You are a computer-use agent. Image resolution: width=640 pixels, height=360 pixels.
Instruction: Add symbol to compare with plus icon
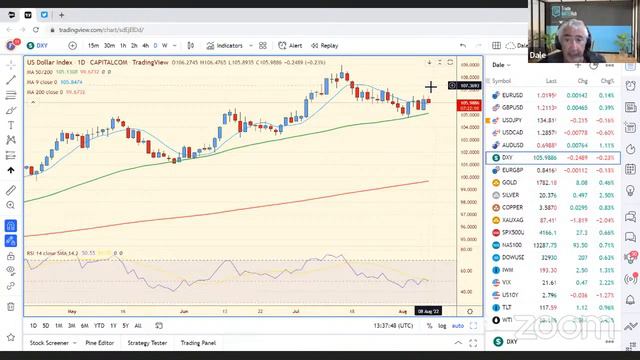pyautogui.click(x=72, y=46)
